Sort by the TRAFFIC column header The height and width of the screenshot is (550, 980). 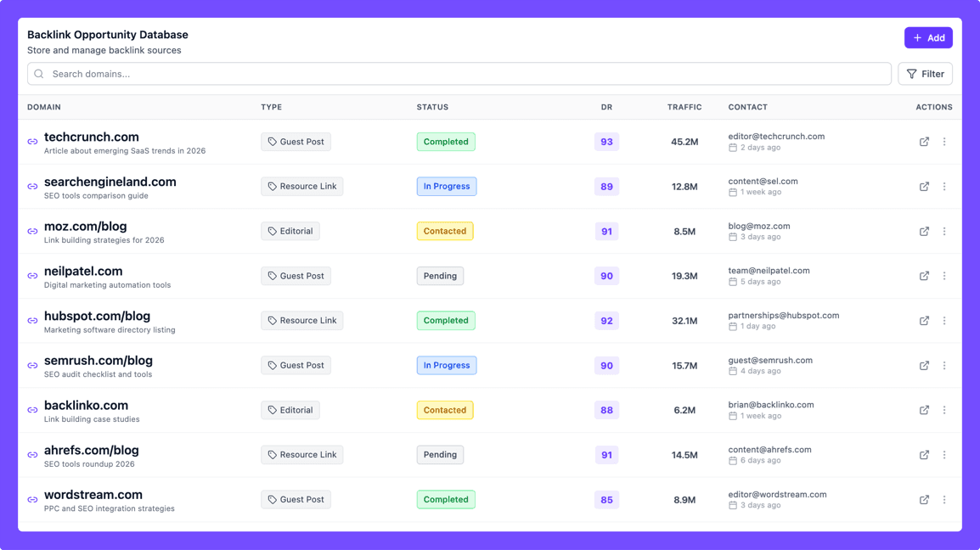(x=684, y=107)
